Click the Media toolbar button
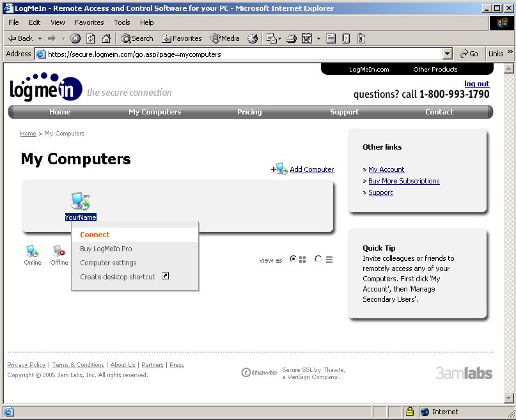The width and height of the screenshot is (516, 420). [x=225, y=38]
